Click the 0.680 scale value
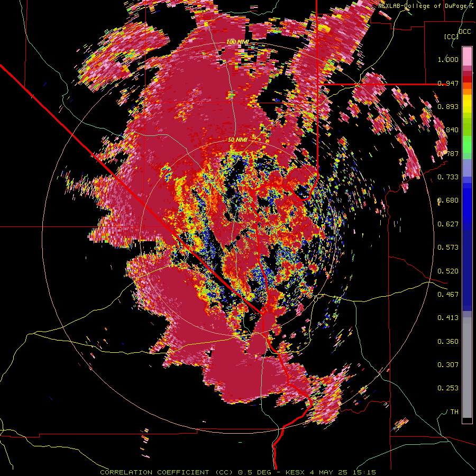This screenshot has width=476, height=476. (x=448, y=200)
